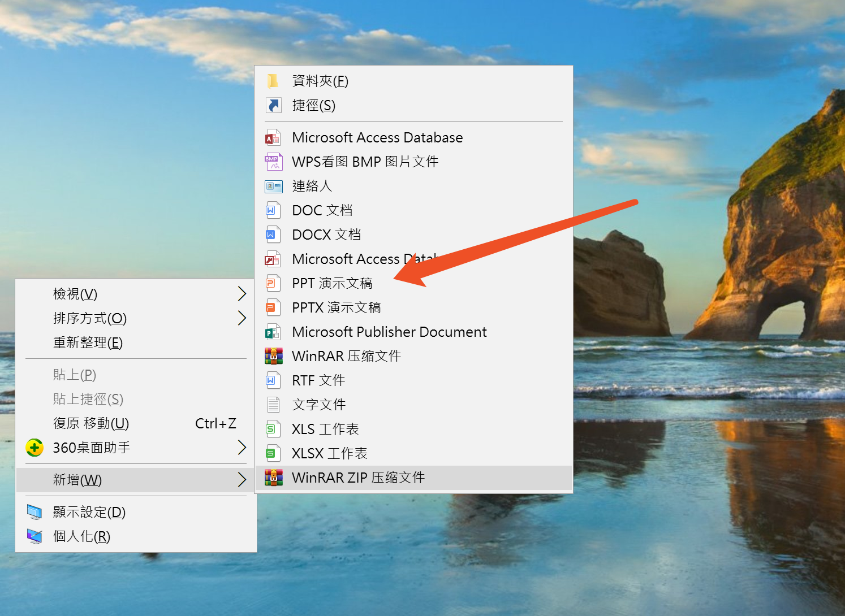Click the Microsoft Publisher Document icon
This screenshot has height=616, width=845.
[x=273, y=332]
